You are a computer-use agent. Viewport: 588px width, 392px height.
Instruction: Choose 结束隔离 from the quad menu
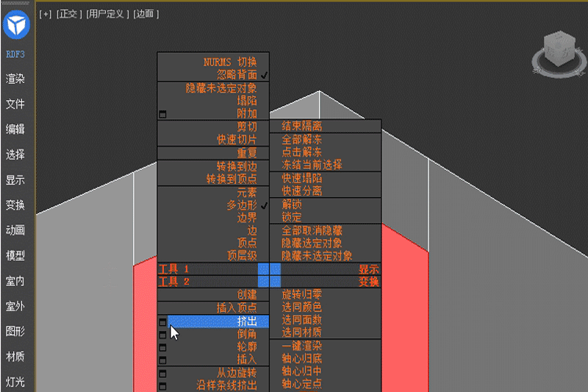click(x=302, y=126)
